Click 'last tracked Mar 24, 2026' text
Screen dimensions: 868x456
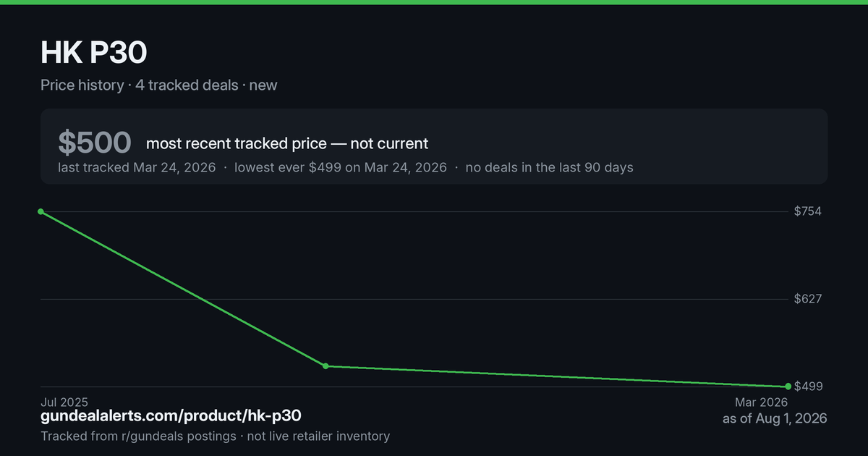[x=137, y=167]
